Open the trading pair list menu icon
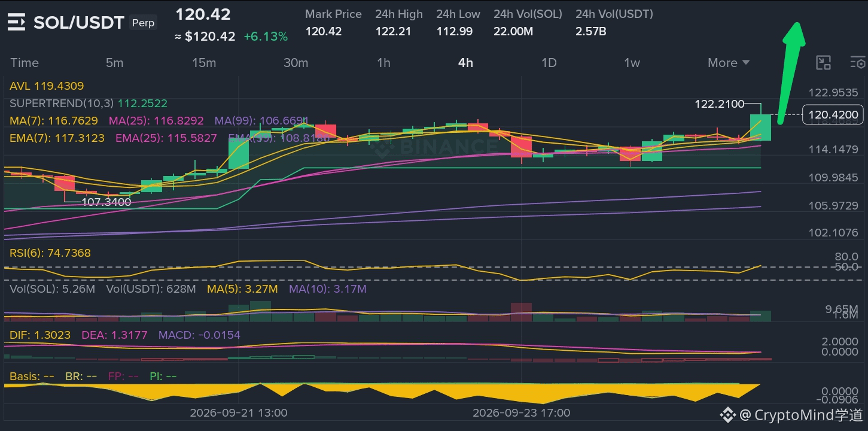The image size is (868, 431). pos(16,23)
